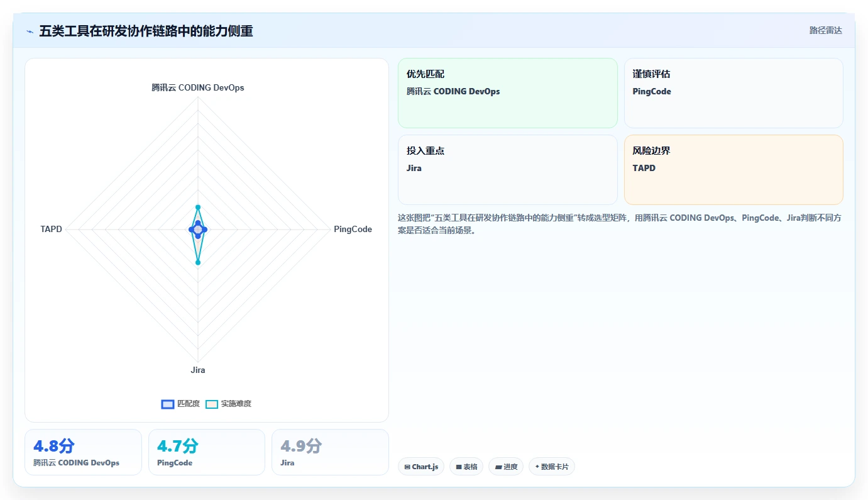
Task: Click the 4.9分 score card
Action: click(330, 452)
